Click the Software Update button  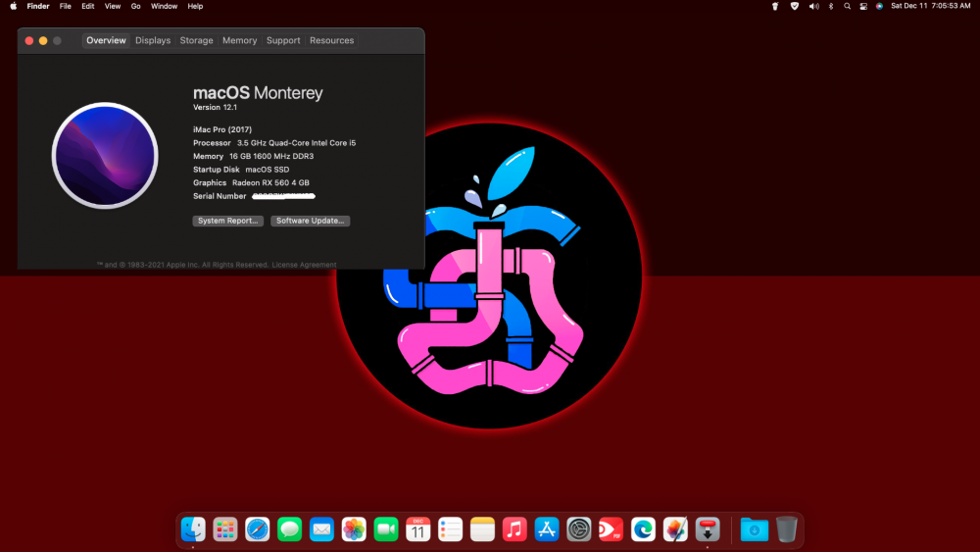310,221
